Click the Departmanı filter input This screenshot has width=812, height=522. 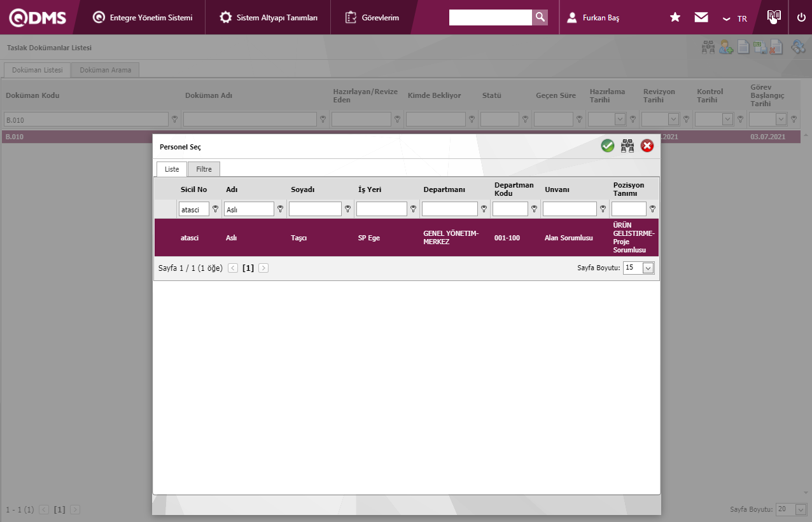(450, 209)
